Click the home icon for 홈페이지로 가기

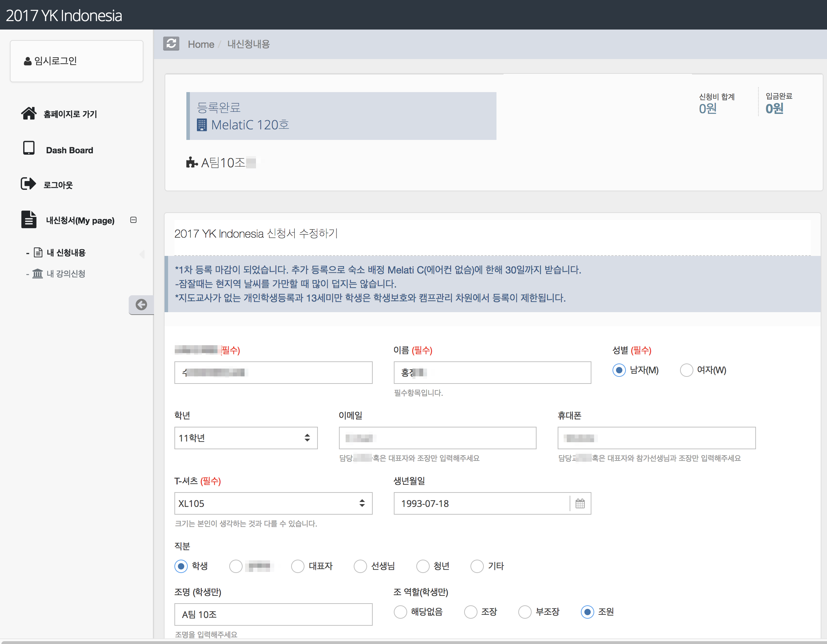(x=29, y=113)
